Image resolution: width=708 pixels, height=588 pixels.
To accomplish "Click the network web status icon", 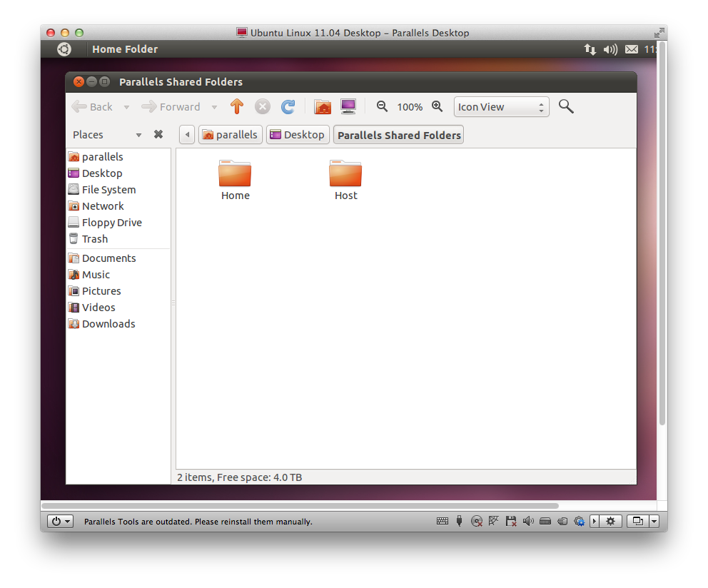I will click(x=493, y=521).
